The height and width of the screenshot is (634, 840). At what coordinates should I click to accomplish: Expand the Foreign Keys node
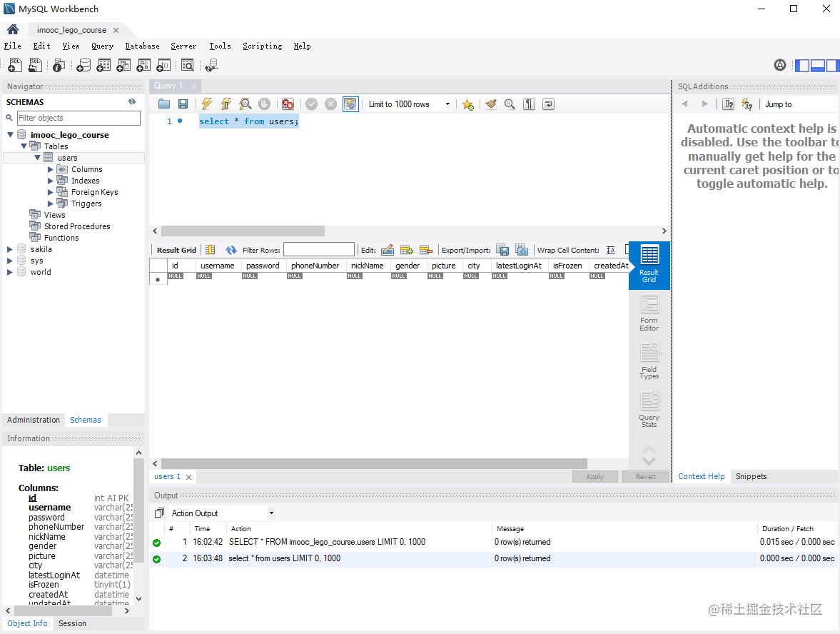(x=51, y=192)
